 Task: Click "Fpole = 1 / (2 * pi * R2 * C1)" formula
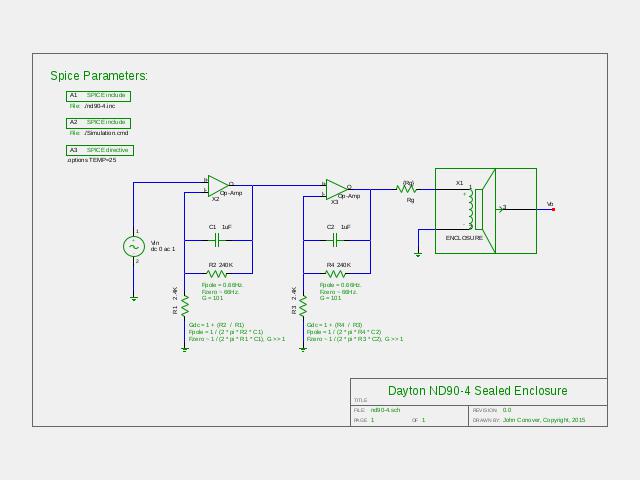coord(226,332)
